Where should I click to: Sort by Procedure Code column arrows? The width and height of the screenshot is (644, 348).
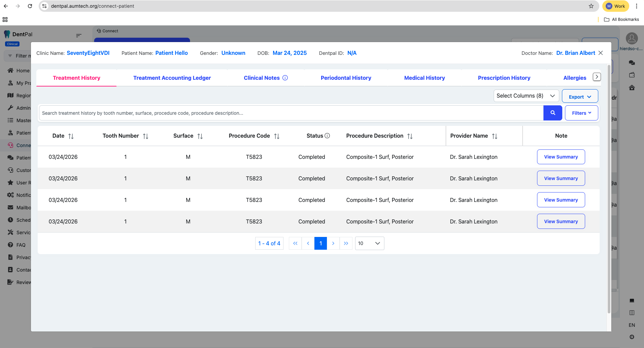277,136
